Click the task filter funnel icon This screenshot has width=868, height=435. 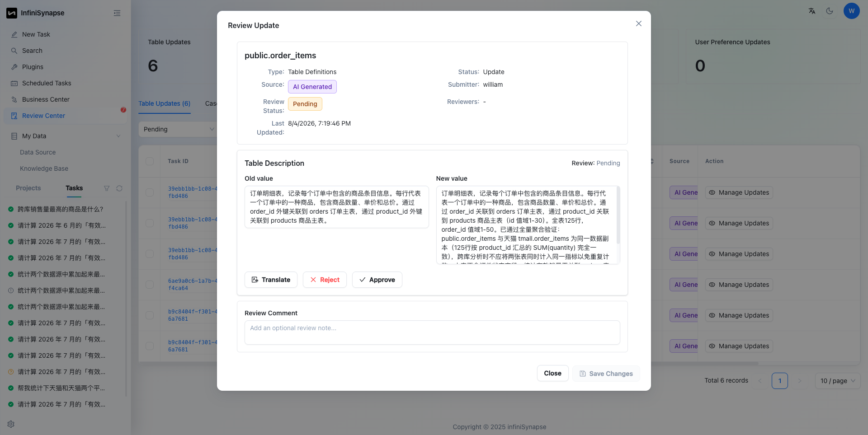tap(107, 188)
